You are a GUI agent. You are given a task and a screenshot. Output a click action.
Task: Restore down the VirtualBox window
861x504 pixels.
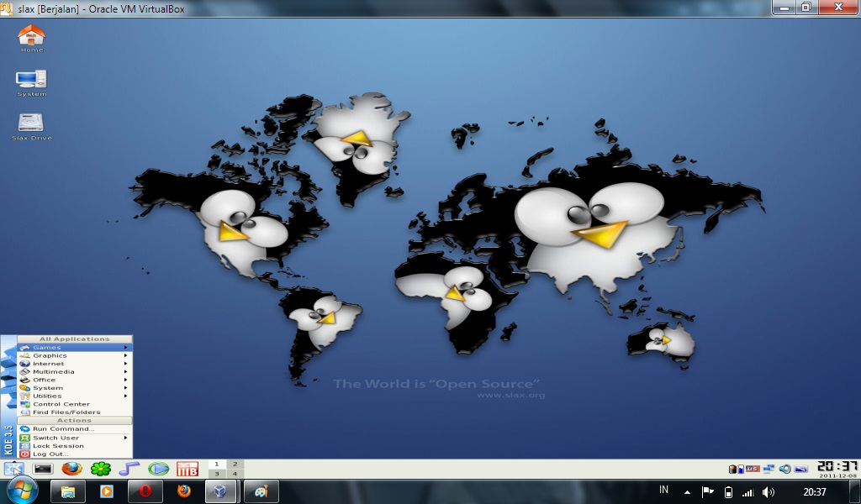(806, 7)
